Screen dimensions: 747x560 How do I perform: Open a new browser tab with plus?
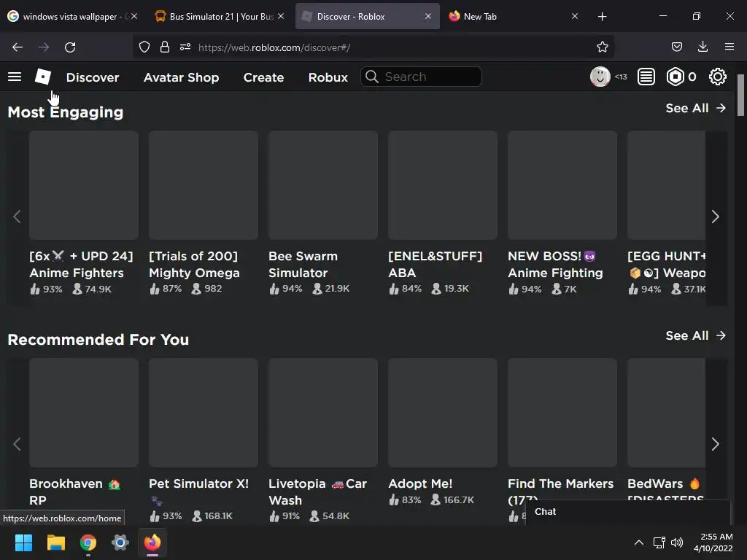(602, 17)
